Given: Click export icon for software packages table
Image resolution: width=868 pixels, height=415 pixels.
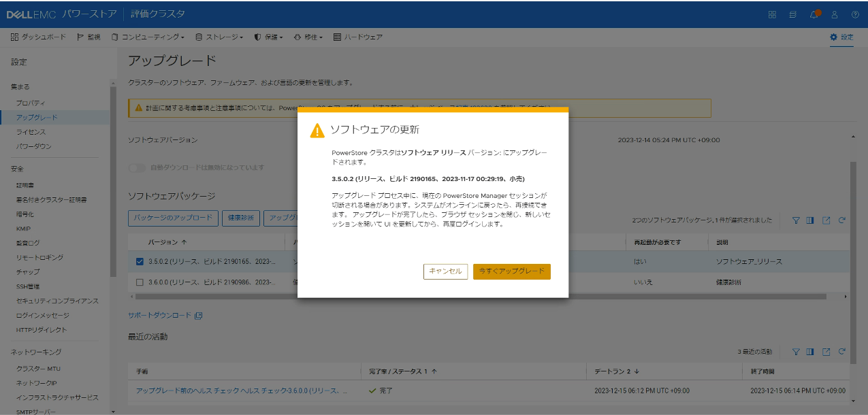Looking at the screenshot, I should point(826,220).
